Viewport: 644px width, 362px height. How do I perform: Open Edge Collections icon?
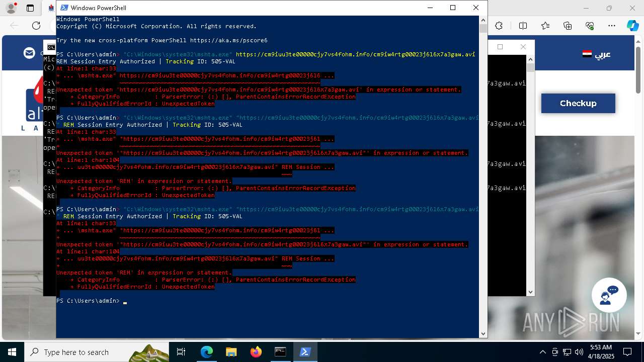(568, 26)
